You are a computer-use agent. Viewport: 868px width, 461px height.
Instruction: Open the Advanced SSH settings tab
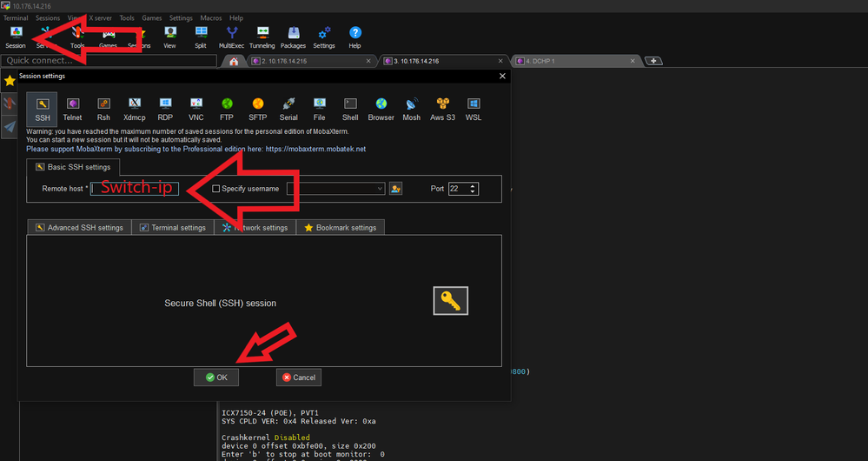(78, 228)
